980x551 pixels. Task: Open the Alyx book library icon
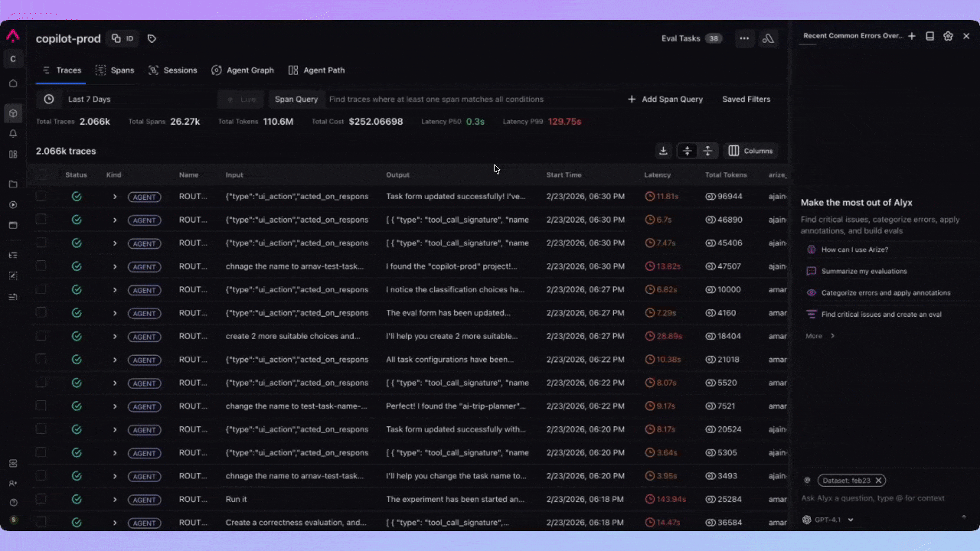[929, 36]
